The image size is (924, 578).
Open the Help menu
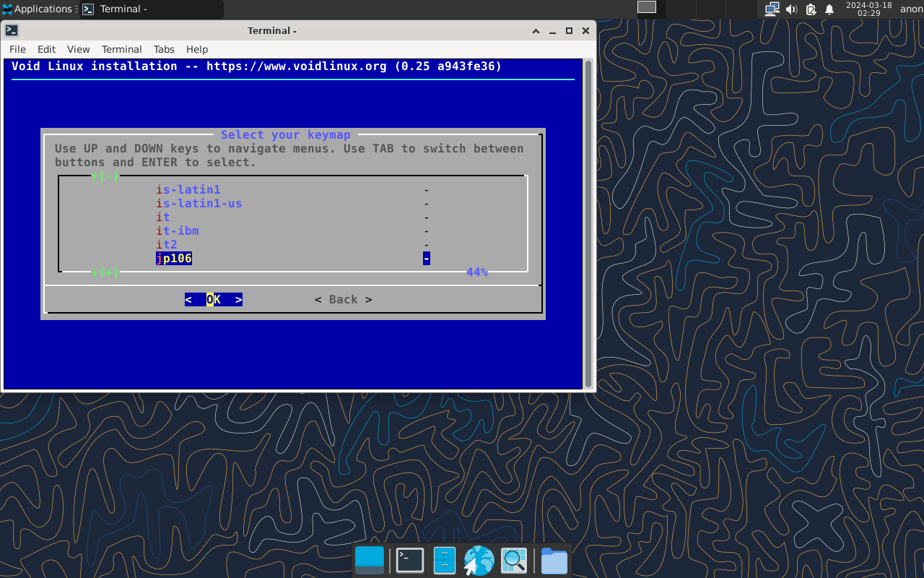(x=197, y=49)
